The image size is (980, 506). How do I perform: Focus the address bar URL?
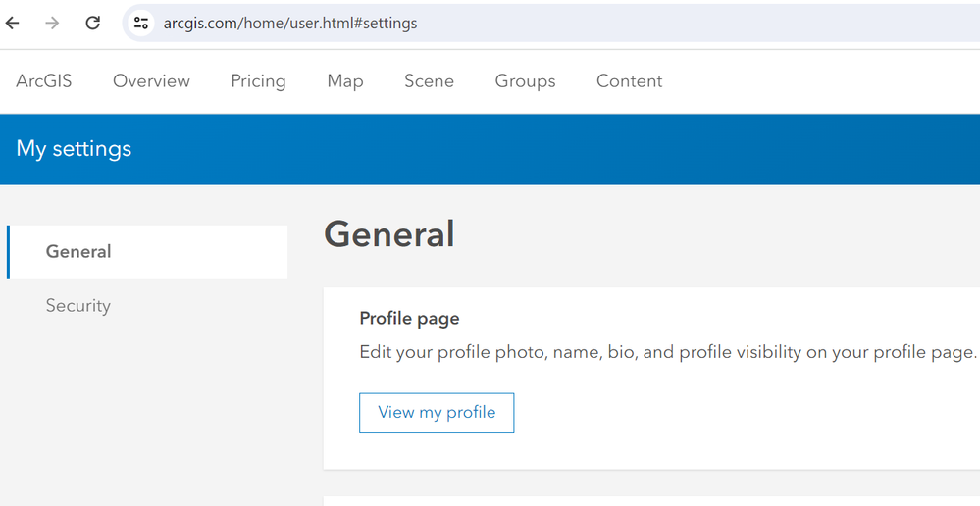click(290, 23)
